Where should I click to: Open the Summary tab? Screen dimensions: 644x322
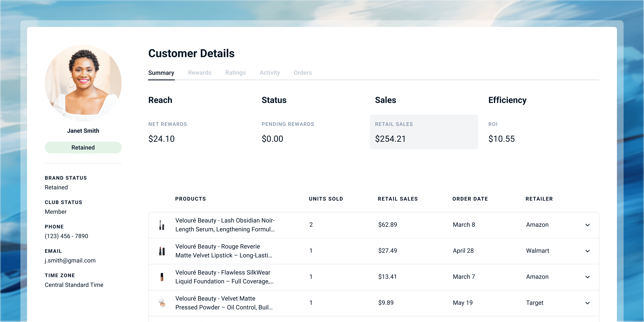click(161, 73)
